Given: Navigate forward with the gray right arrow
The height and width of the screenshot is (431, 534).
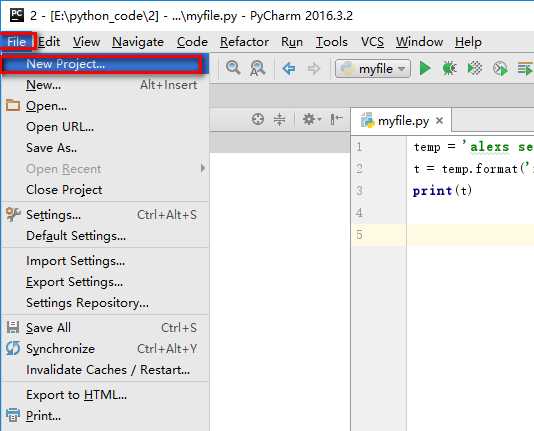Looking at the screenshot, I should [x=314, y=69].
